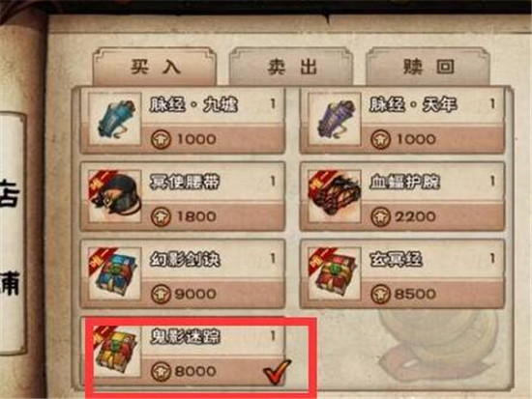This screenshot has height=399, width=532.
Task: Click coin icon beside 2200 price
Action: point(381,217)
